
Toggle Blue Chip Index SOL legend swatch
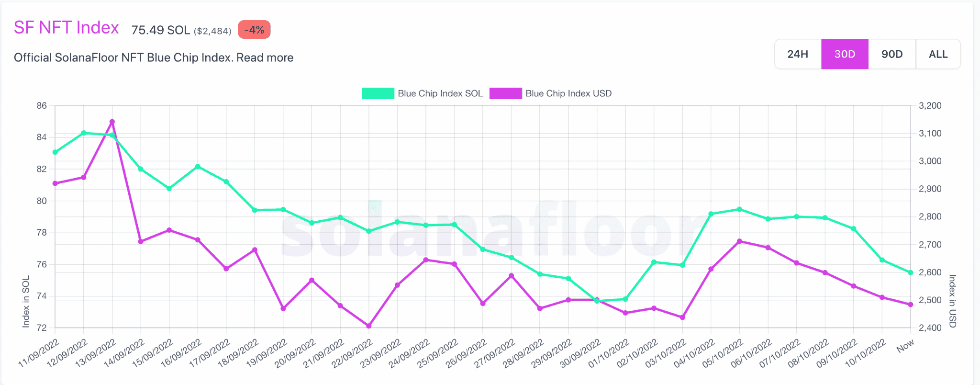point(378,93)
